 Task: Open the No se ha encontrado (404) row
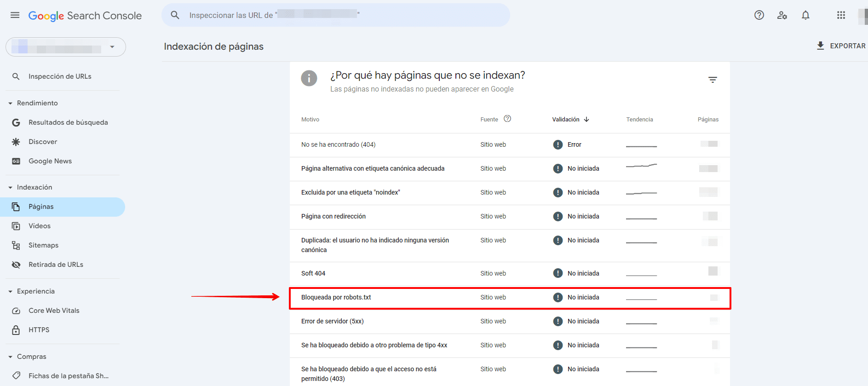point(510,145)
